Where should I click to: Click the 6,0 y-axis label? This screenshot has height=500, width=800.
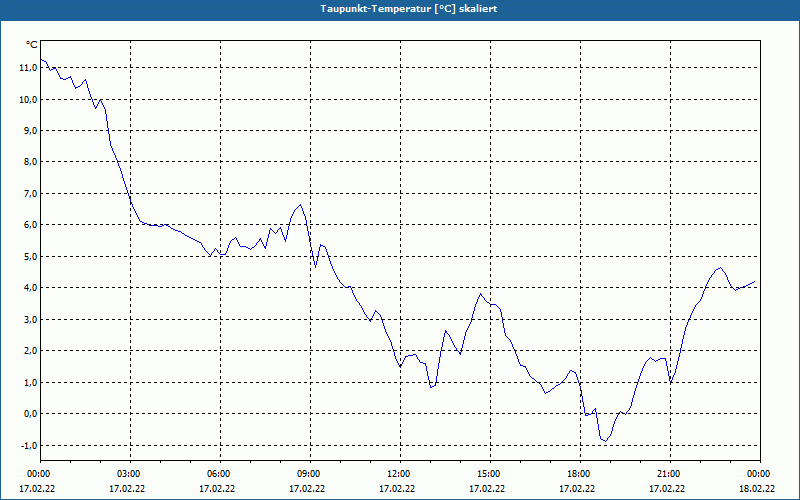[x=30, y=225]
